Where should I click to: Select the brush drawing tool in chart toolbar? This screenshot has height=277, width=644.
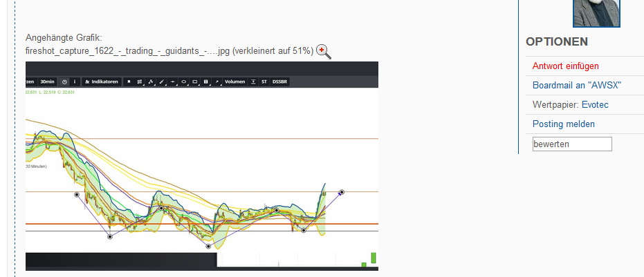[x=162, y=82]
